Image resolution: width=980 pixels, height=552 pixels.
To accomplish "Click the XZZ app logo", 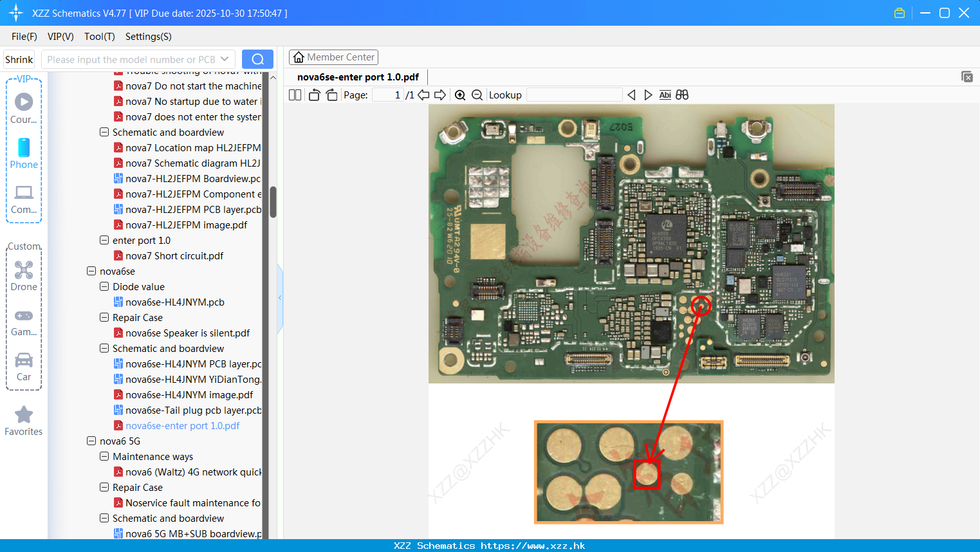I will click(15, 13).
